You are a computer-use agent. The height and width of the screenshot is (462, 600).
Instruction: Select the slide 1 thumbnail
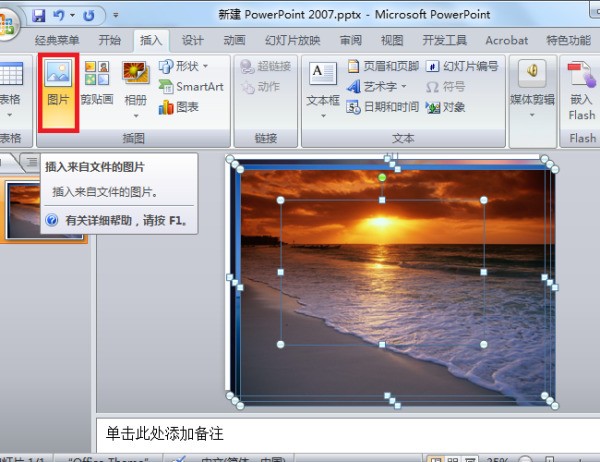pos(46,211)
